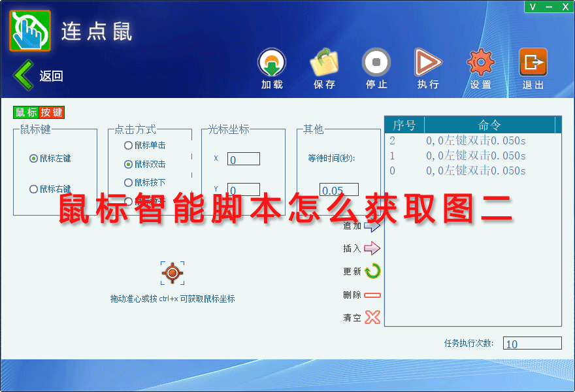Click the 连点鼠 app logo icon

30,31
